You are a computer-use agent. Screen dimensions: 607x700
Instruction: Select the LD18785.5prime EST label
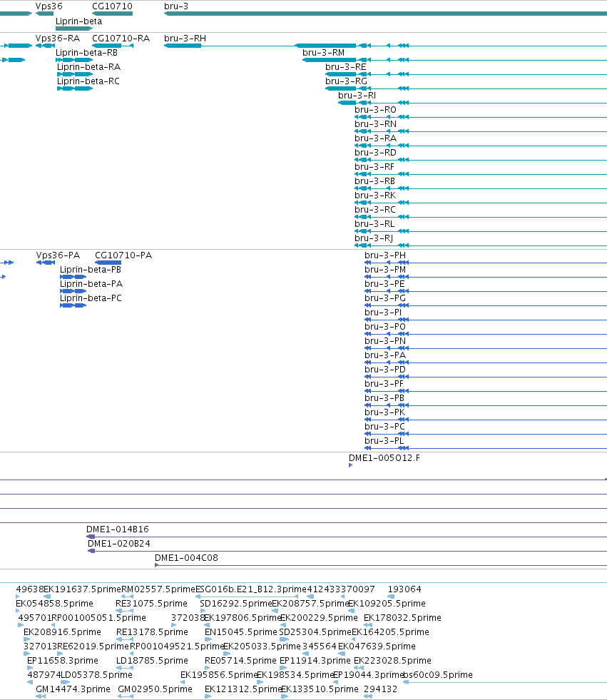pos(152,661)
